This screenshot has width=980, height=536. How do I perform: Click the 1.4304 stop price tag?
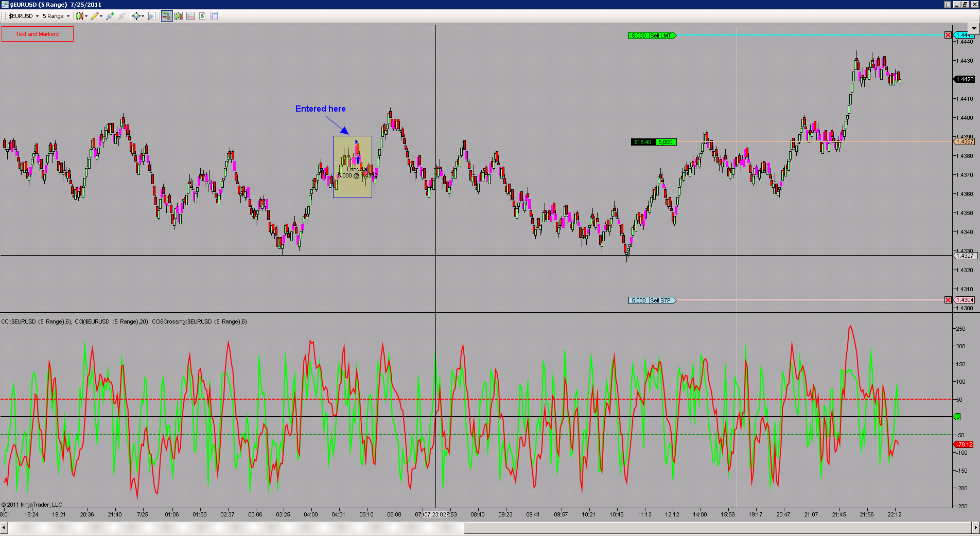click(965, 300)
